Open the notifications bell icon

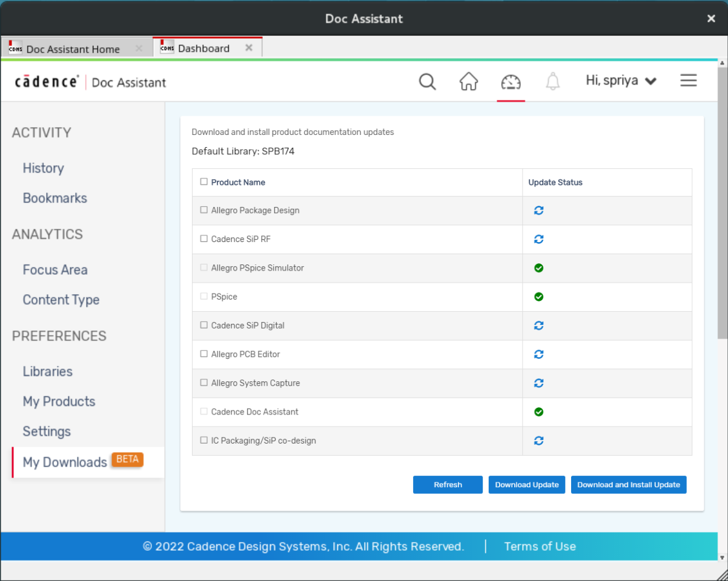click(552, 81)
